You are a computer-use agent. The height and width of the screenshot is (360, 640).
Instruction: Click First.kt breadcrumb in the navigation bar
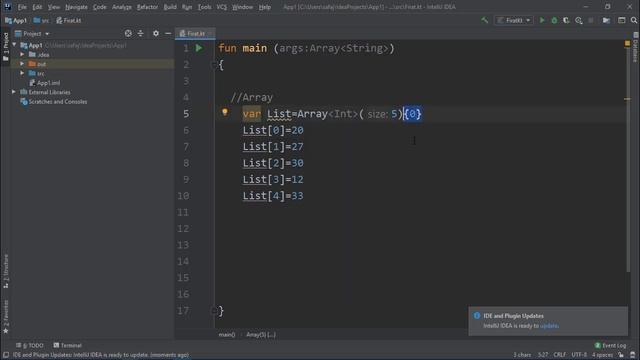69,20
